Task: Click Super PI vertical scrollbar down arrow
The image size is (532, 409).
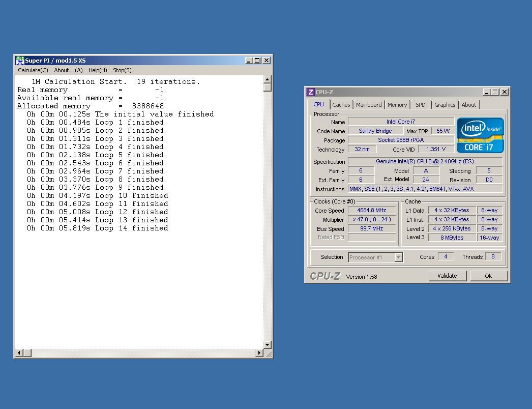Action: coord(268,345)
